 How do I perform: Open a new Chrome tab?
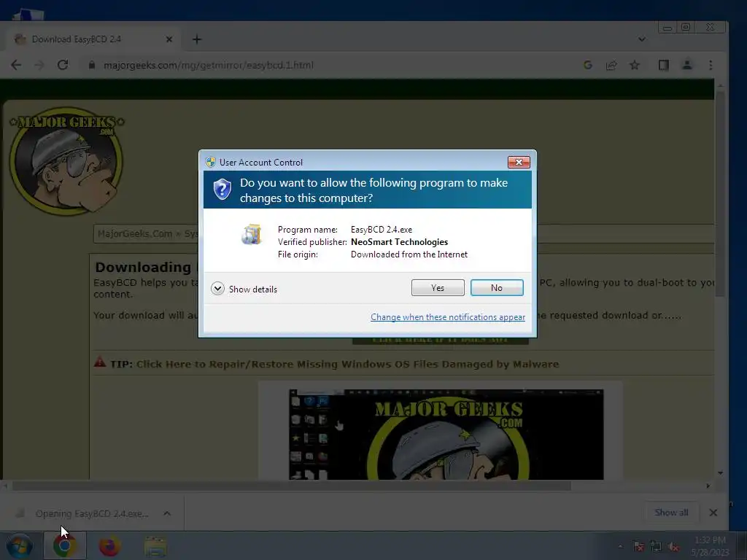(197, 39)
